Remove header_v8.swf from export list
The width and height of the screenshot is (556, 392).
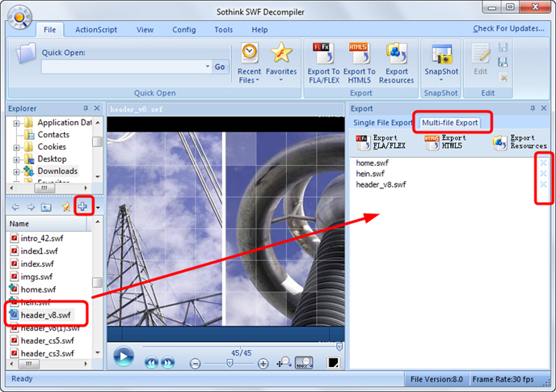543,183
